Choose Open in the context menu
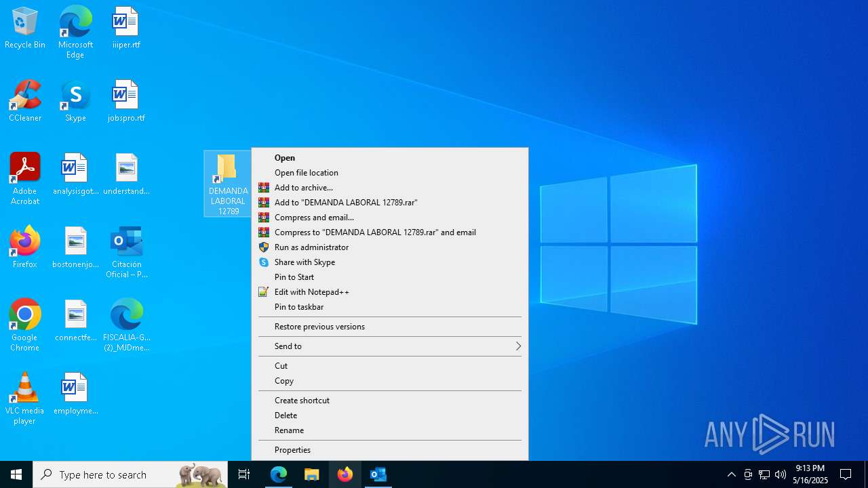The width and height of the screenshot is (868, 488). [390, 158]
